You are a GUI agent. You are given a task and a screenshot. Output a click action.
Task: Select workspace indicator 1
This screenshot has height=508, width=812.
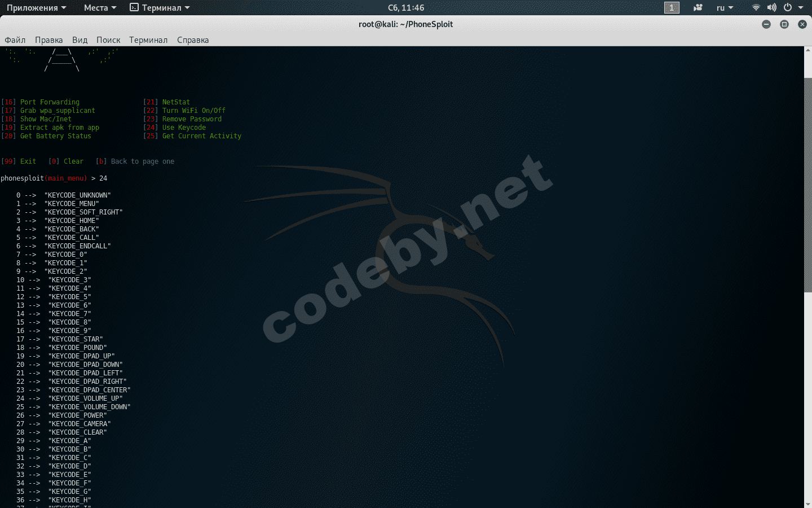click(672, 8)
